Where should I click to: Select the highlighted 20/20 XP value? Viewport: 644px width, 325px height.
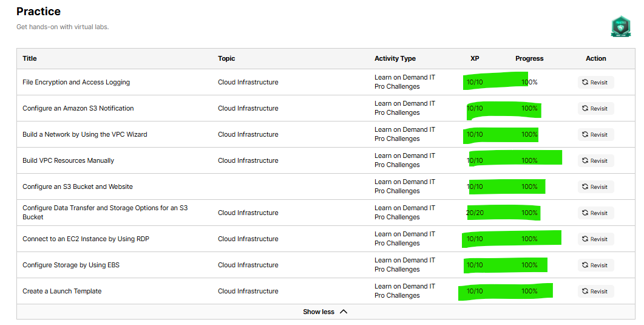(x=475, y=213)
